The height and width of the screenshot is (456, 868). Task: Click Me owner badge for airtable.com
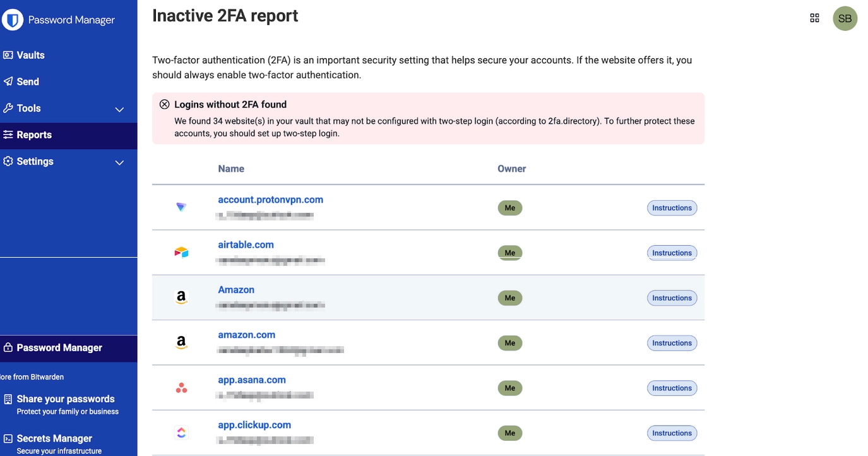coord(510,253)
